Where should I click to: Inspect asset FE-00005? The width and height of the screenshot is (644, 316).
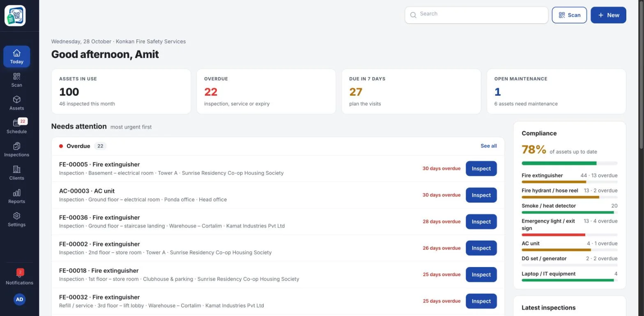pyautogui.click(x=481, y=168)
